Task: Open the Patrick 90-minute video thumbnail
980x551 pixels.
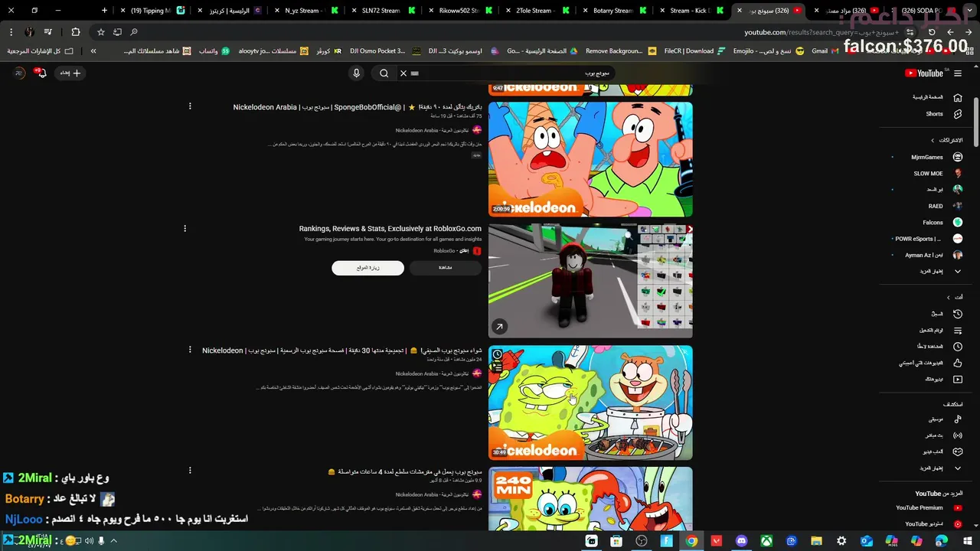Action: (x=590, y=159)
